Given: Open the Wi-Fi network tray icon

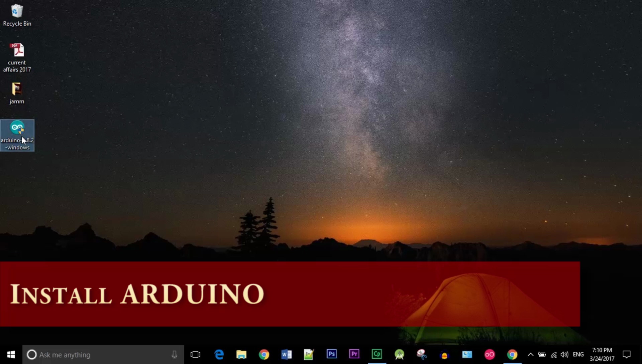Looking at the screenshot, I should [554, 355].
